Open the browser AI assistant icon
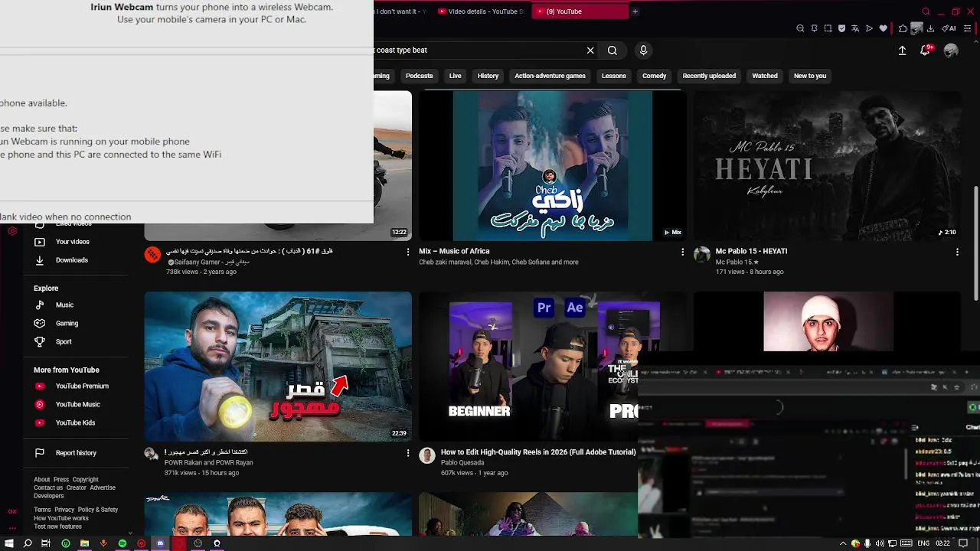The width and height of the screenshot is (980, 551). coord(949,28)
